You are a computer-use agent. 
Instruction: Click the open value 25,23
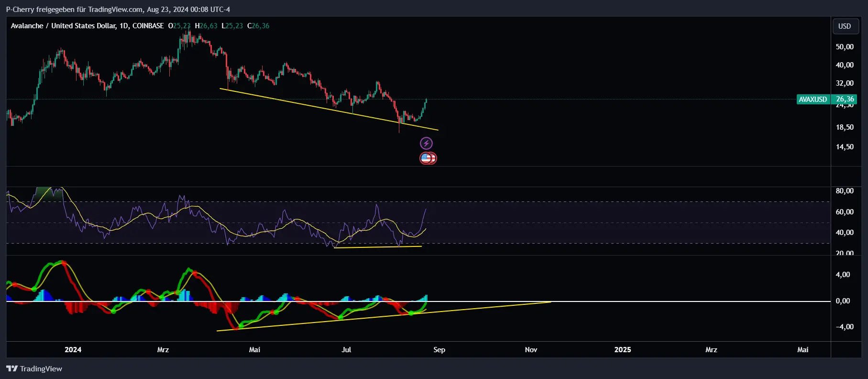(x=181, y=26)
